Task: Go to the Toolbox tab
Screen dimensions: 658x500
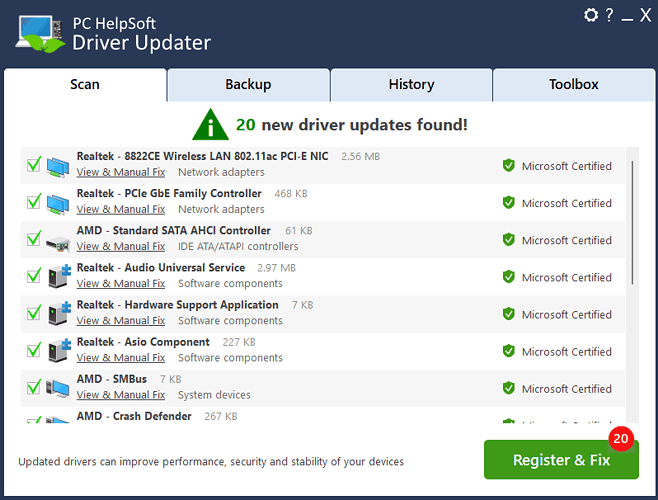Action: 574,84
